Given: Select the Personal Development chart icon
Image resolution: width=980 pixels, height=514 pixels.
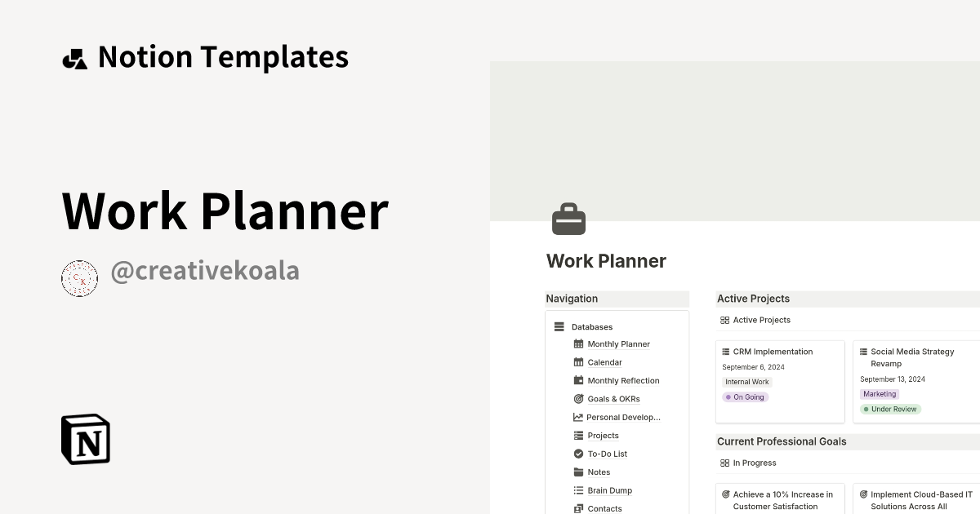Looking at the screenshot, I should (x=578, y=417).
